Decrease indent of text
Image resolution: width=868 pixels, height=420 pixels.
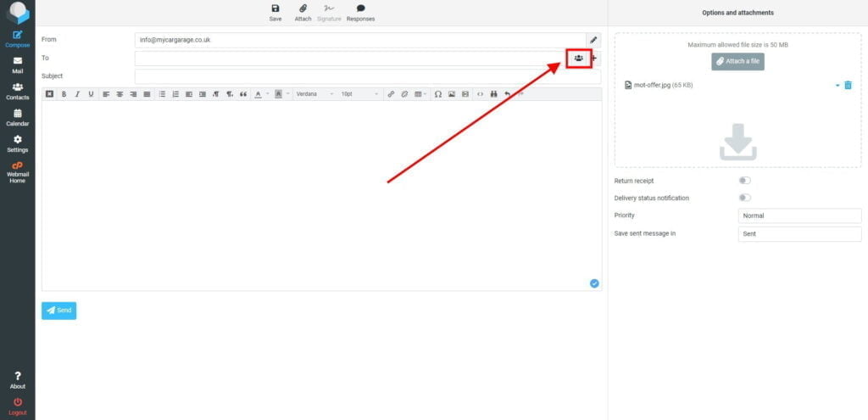point(189,94)
